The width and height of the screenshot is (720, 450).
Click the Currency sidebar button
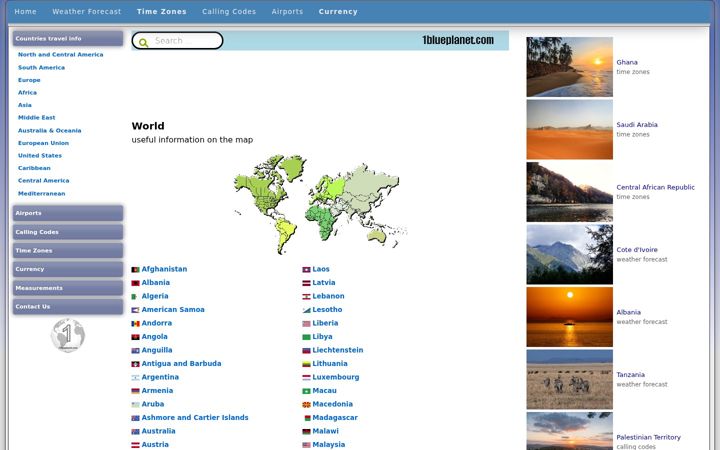pyautogui.click(x=68, y=269)
